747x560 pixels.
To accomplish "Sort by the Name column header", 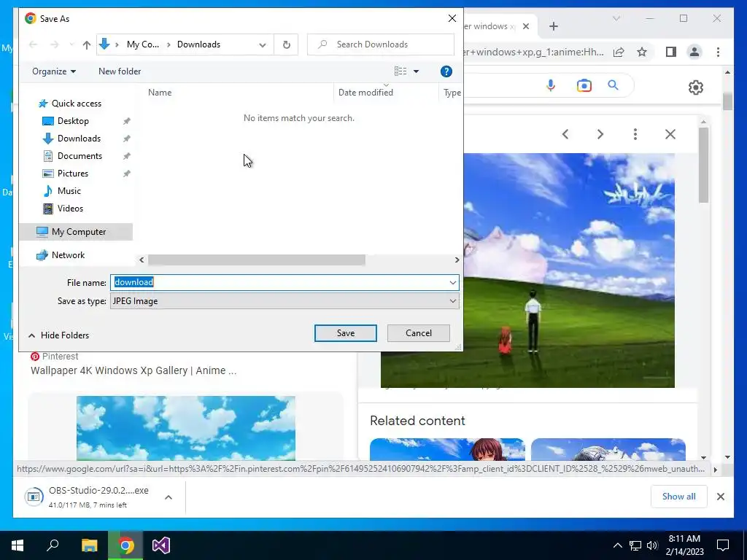I will (x=160, y=93).
